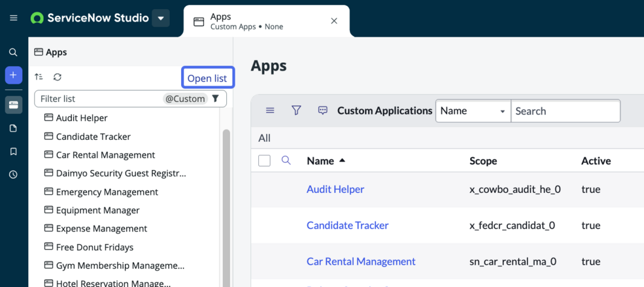Click the x_cowbo_audit_he_0 scope cell

coord(515,190)
